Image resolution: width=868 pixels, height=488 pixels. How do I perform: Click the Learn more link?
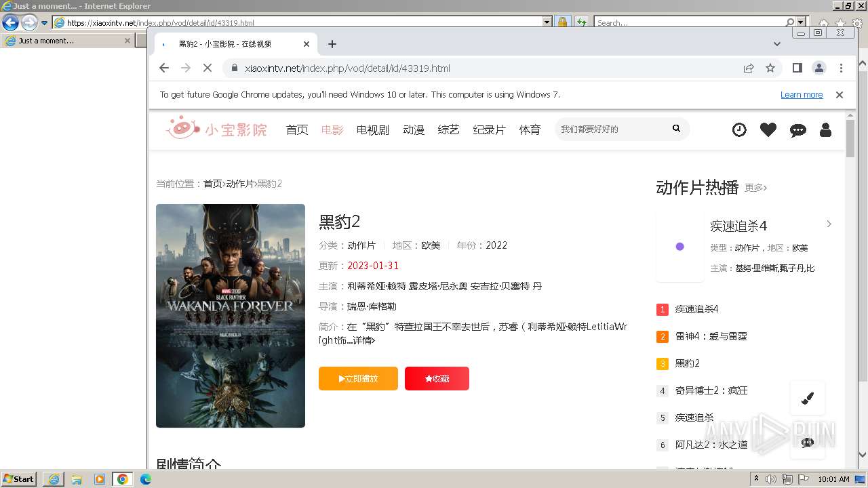point(802,95)
